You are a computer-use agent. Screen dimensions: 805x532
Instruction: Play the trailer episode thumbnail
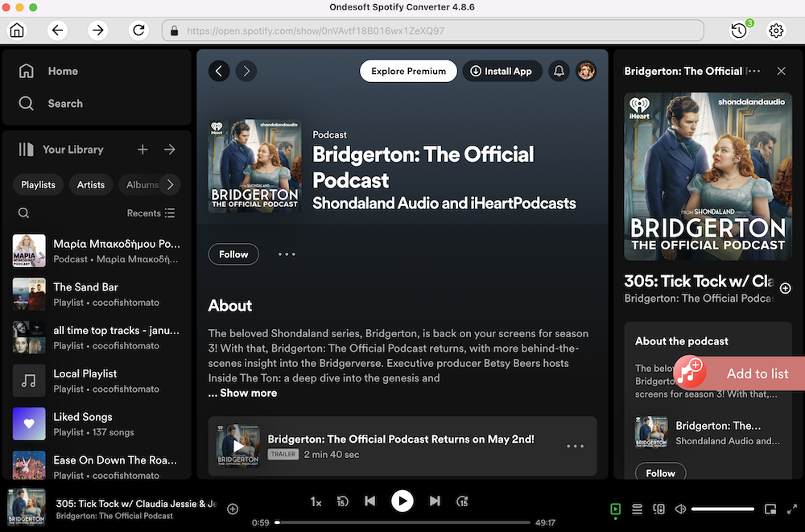tap(238, 446)
